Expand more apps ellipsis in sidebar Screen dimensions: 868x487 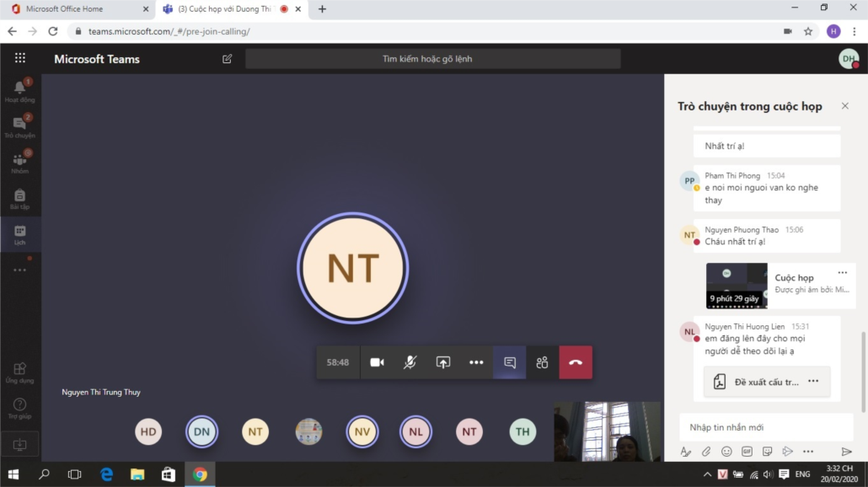coord(20,270)
